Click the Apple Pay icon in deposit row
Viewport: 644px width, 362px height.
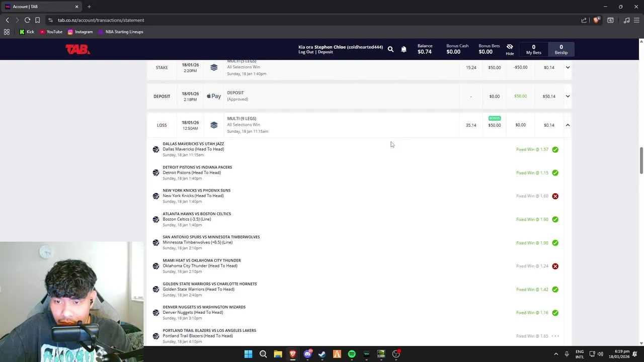coord(214,96)
